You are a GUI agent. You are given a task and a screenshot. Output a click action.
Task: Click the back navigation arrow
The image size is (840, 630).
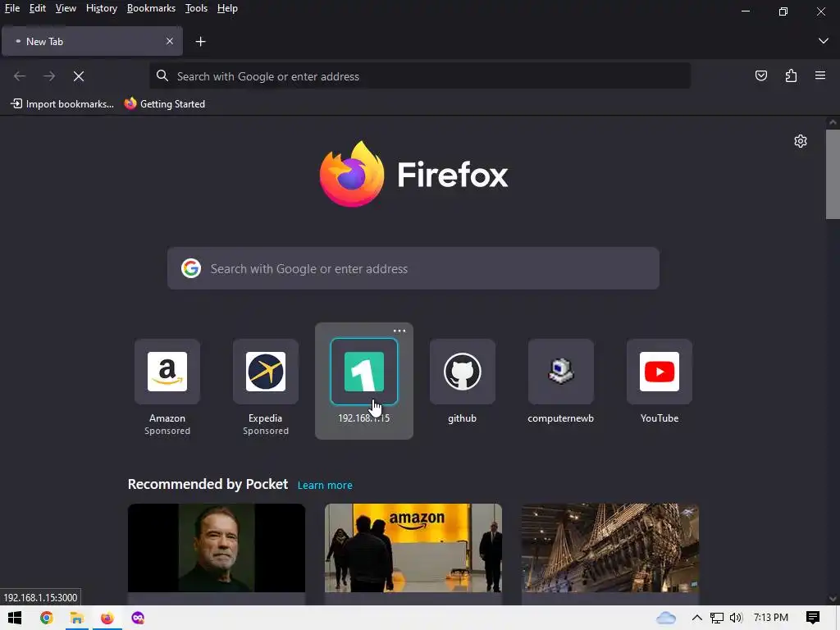[x=20, y=76]
